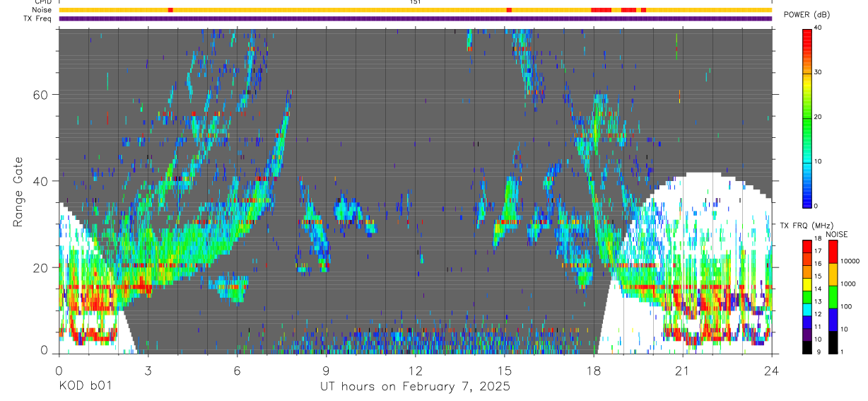868x401 pixels.
Task: Click the green swatch in the NOISE legend
Action: pos(833,297)
